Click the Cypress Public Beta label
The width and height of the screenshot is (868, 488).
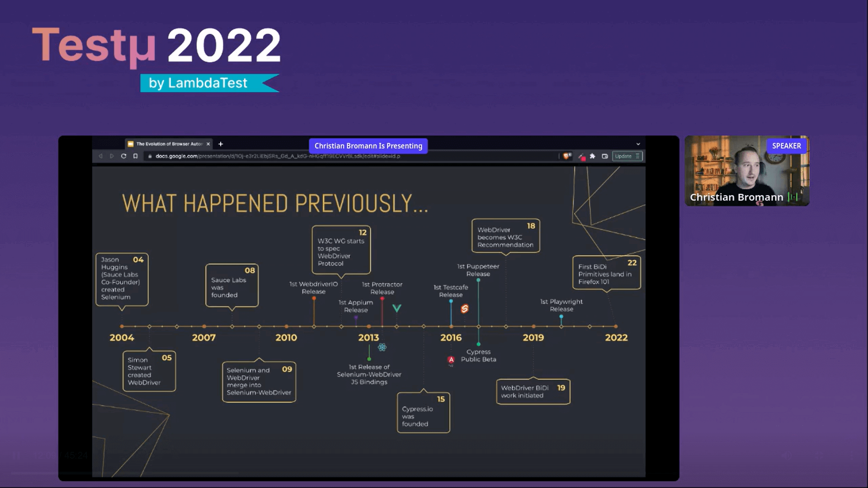(478, 356)
